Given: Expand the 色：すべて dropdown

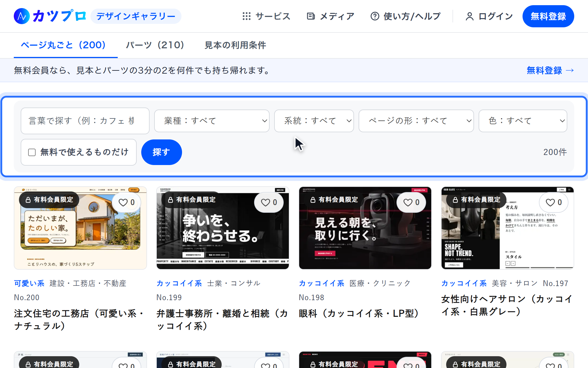Looking at the screenshot, I should pos(523,121).
